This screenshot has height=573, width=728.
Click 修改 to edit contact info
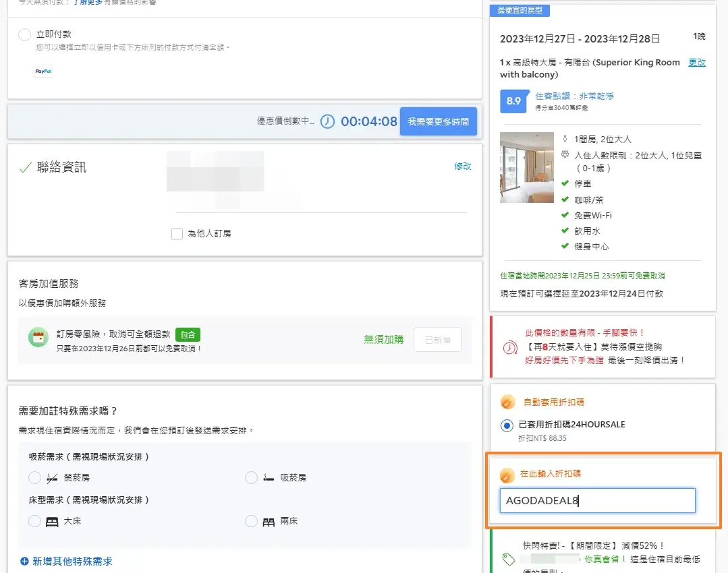(x=463, y=166)
